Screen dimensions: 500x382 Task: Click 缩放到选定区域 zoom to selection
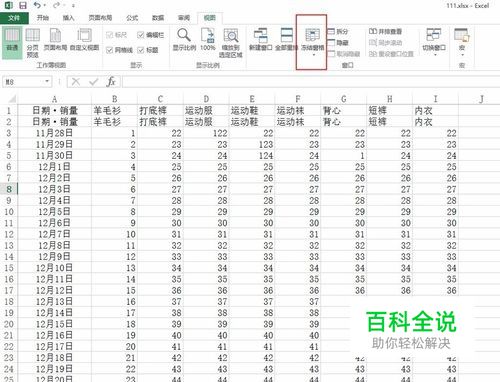[x=231, y=43]
